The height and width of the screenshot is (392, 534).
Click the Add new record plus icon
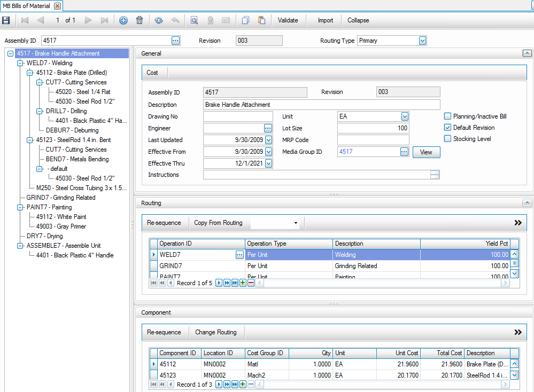pyautogui.click(x=123, y=20)
